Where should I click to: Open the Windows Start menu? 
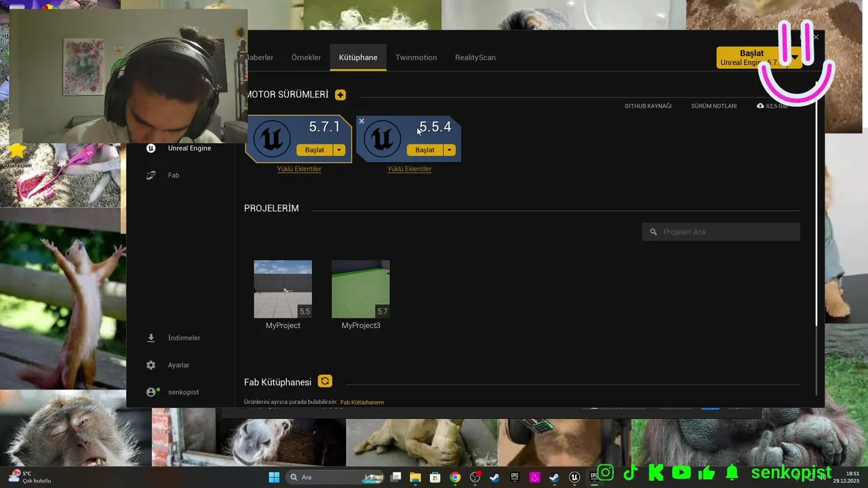coord(274,477)
